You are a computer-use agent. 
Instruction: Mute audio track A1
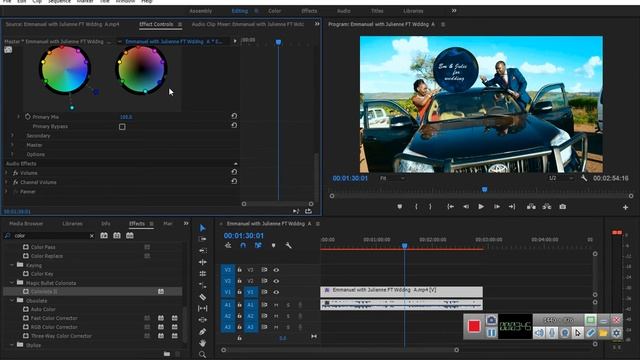click(x=276, y=305)
